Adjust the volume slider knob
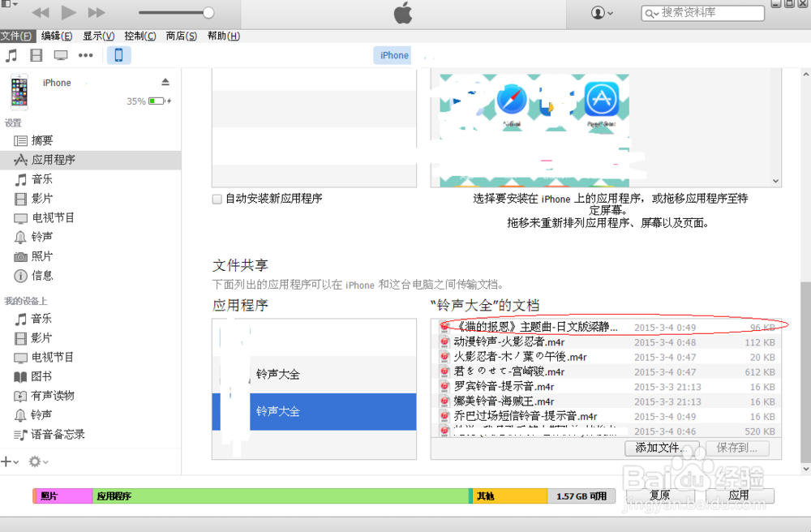This screenshot has width=811, height=532. (208, 12)
